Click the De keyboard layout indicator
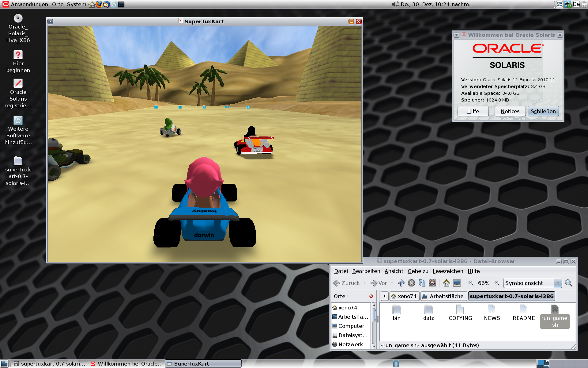The height and width of the screenshot is (368, 588). [x=576, y=4]
